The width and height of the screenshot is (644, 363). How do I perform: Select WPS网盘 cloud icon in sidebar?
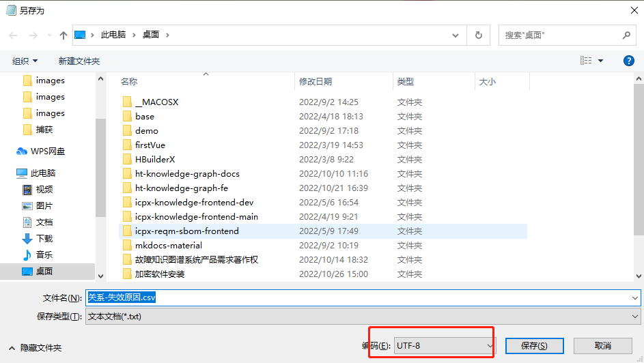pyautogui.click(x=22, y=151)
